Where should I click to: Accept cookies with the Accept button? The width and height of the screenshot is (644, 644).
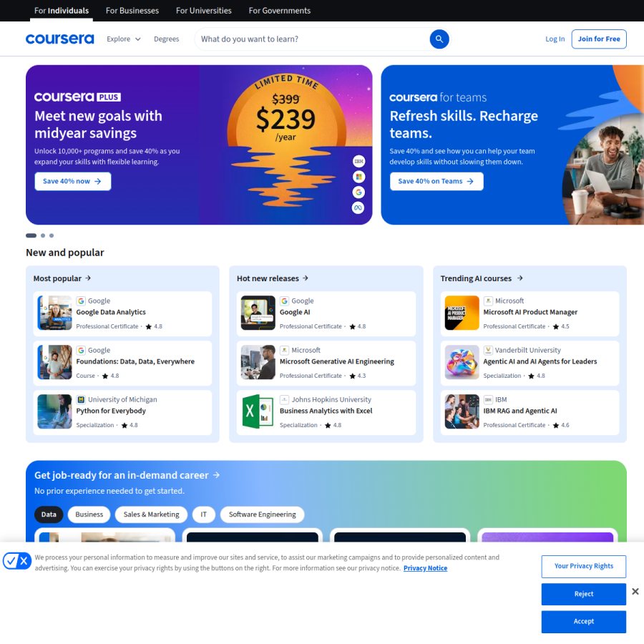click(584, 621)
